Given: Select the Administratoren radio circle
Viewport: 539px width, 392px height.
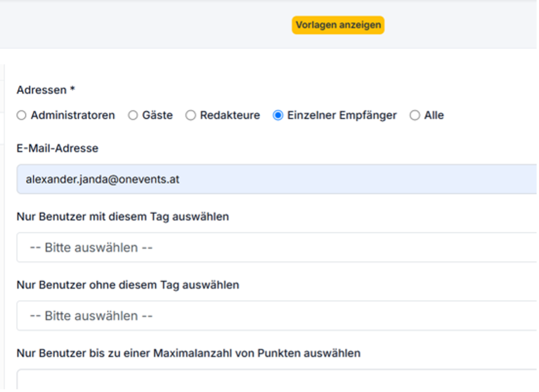Looking at the screenshot, I should (21, 116).
